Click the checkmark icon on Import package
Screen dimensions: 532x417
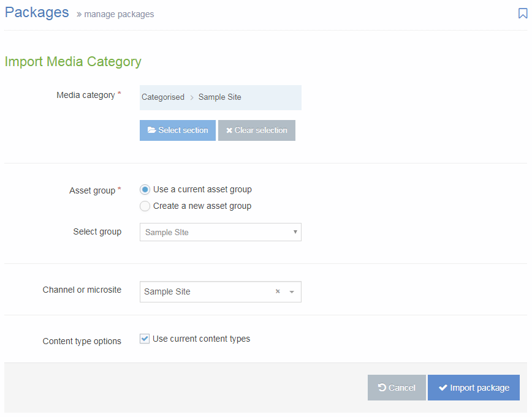[x=443, y=387]
